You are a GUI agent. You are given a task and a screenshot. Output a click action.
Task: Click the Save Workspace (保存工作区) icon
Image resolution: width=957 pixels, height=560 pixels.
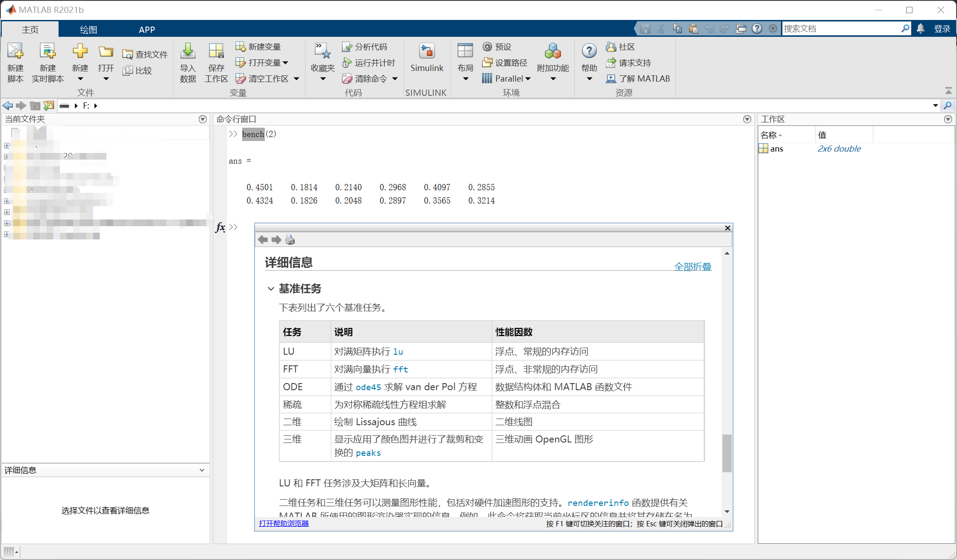216,51
